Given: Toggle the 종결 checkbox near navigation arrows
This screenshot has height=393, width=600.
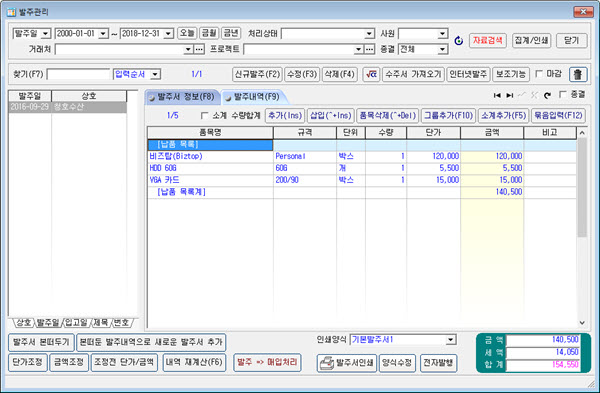Looking at the screenshot, I should click(562, 94).
